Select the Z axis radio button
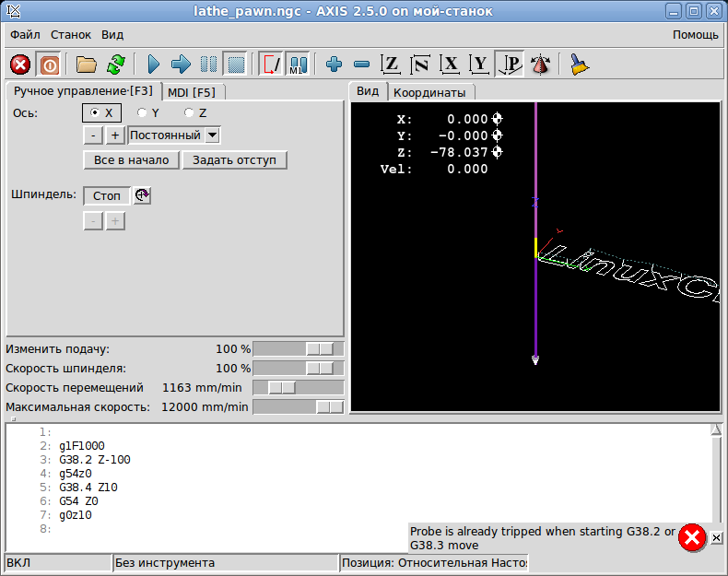 195,112
